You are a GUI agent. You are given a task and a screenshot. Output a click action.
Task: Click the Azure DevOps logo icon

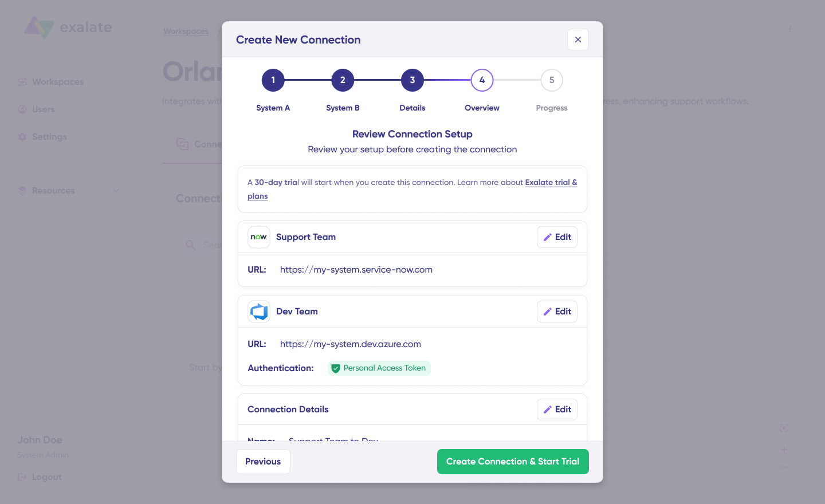click(x=259, y=312)
